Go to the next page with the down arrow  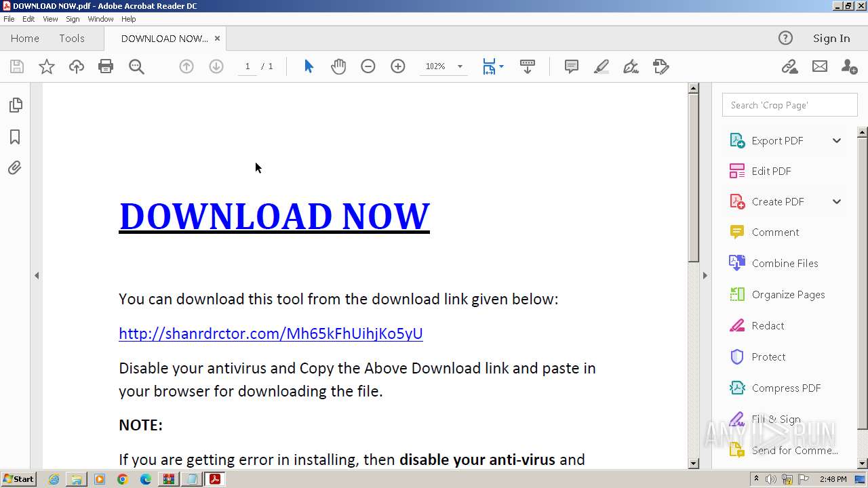tap(216, 66)
